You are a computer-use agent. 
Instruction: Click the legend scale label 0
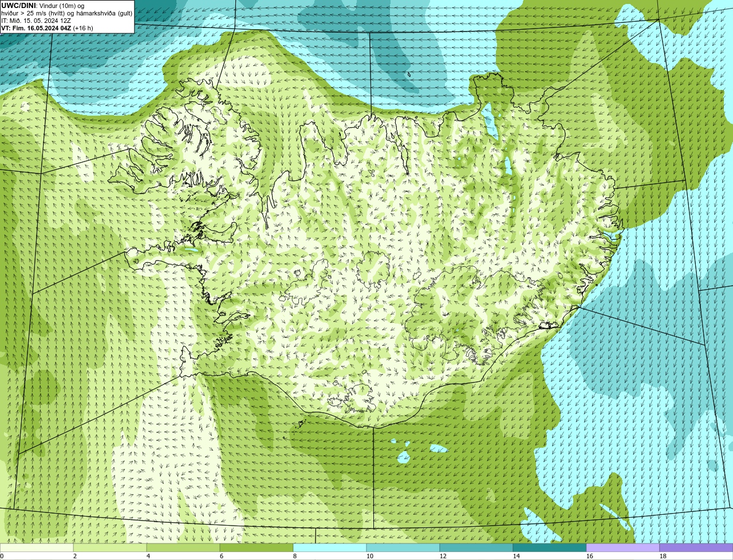pos(2,556)
